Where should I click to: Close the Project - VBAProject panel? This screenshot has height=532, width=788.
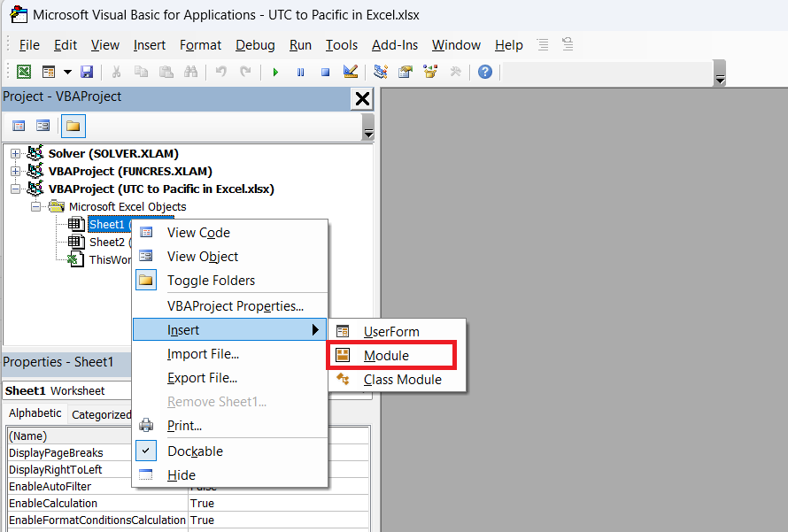coord(362,99)
